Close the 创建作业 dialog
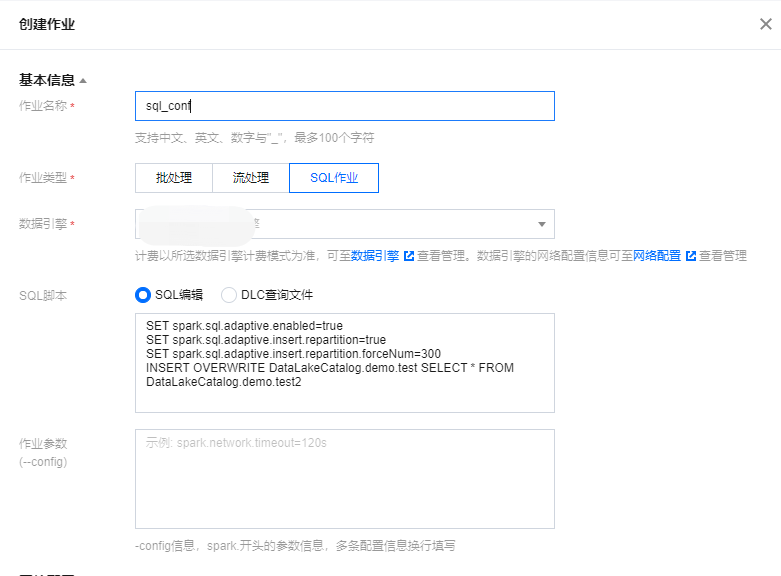Screen dimensions: 781x576 pyautogui.click(x=766, y=24)
